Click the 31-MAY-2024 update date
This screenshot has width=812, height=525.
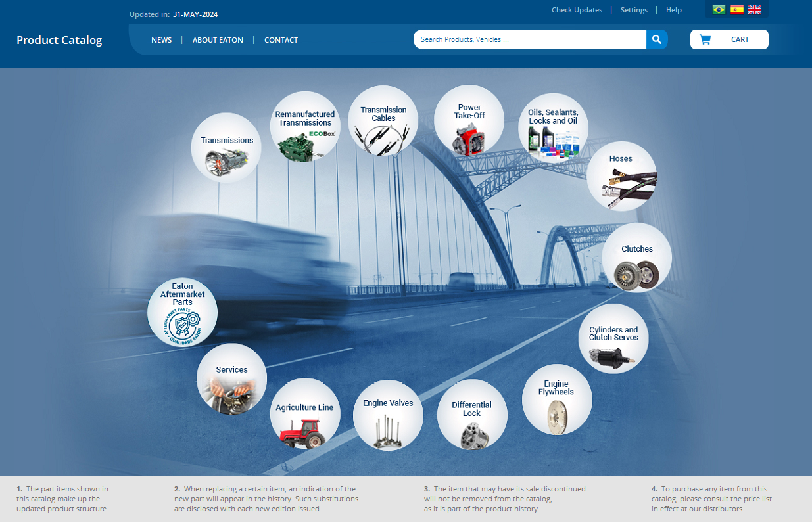tap(195, 14)
